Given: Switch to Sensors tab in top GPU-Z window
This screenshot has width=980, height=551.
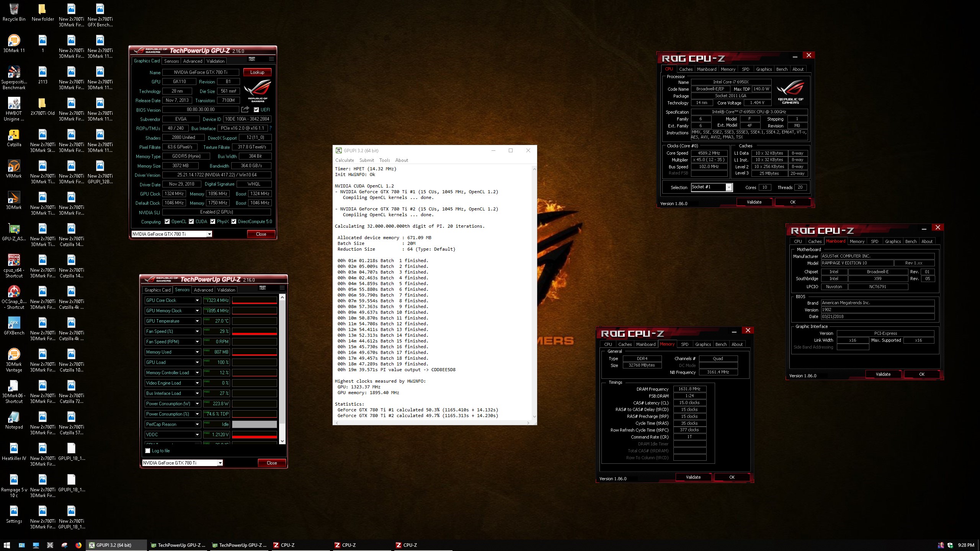Looking at the screenshot, I should [171, 61].
